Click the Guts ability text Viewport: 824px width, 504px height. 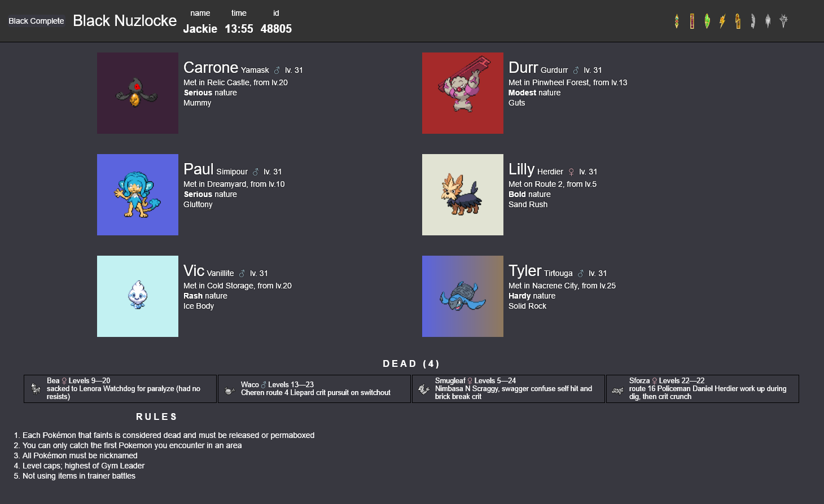[x=517, y=103]
